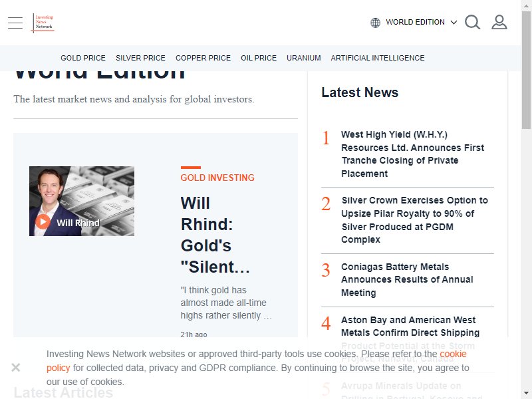Click the '21h ago' timestamp
This screenshot has height=399, width=532.
point(194,334)
